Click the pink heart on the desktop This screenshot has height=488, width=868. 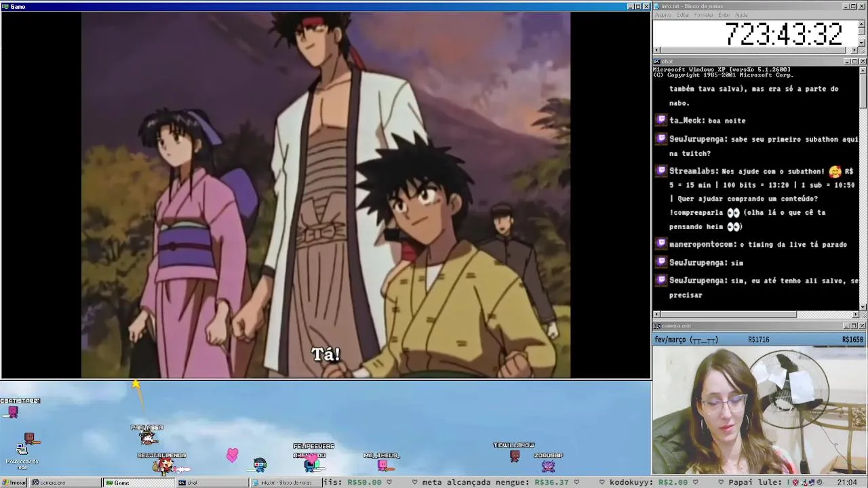233,455
